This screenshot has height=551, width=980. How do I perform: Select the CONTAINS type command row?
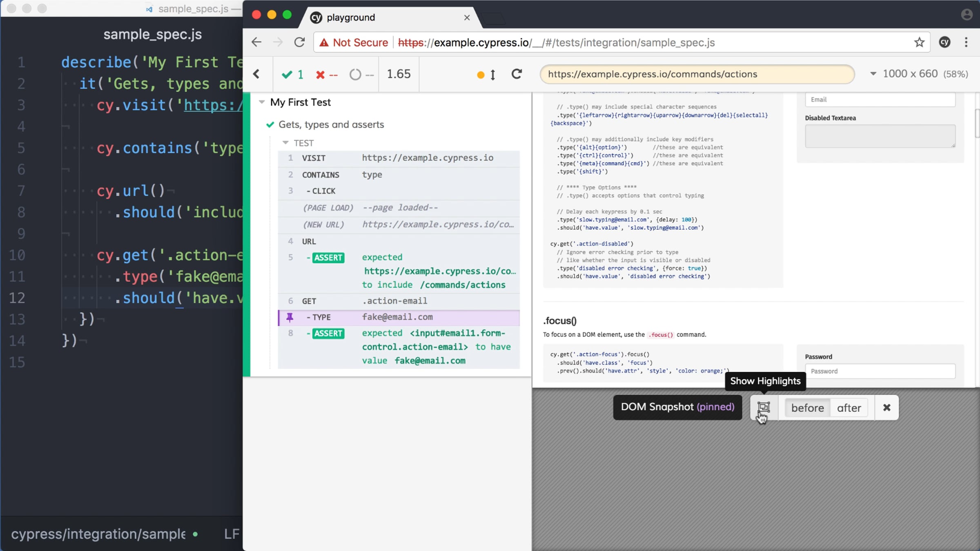pos(399,175)
